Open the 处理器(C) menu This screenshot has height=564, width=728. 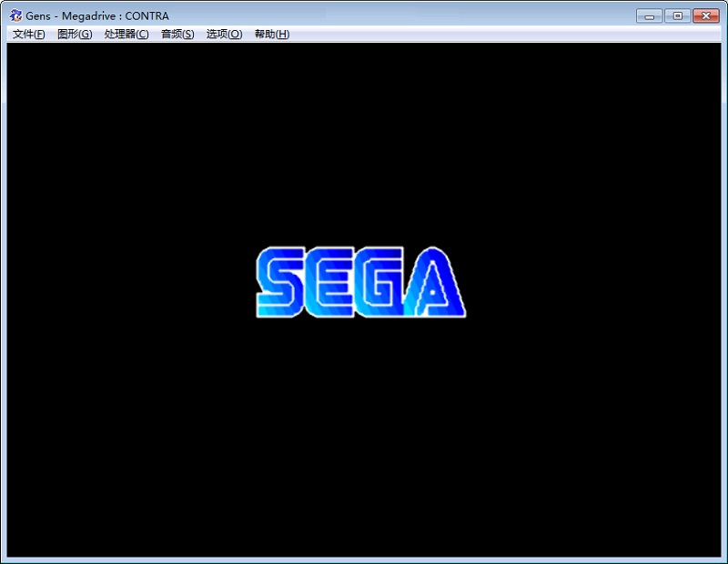point(126,34)
